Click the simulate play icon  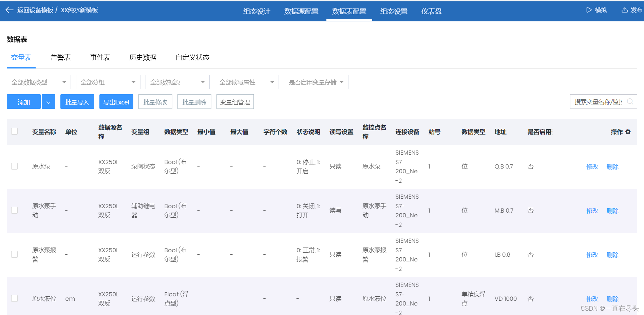click(x=589, y=10)
